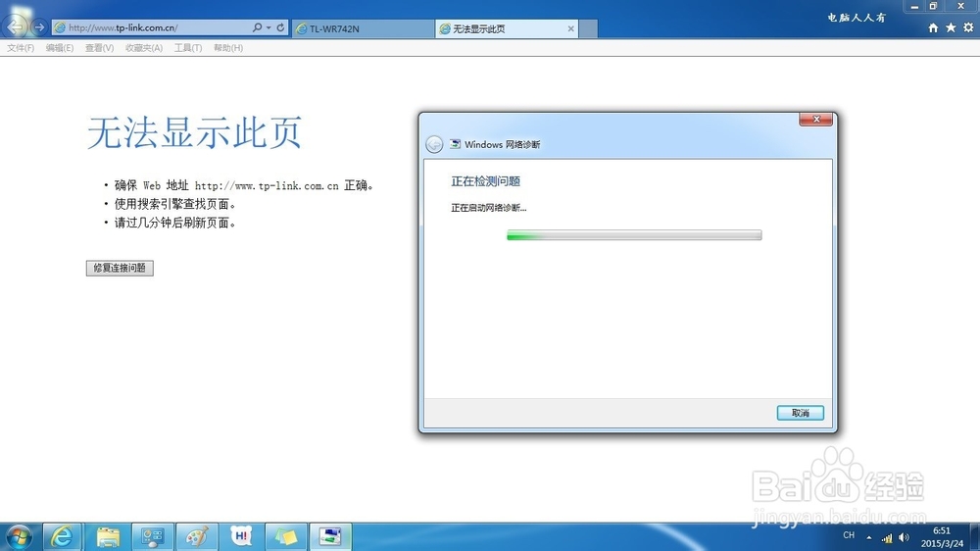Click the http://www.tp-link.com.cn text in page
The width and height of the screenshot is (980, 551).
tap(267, 185)
